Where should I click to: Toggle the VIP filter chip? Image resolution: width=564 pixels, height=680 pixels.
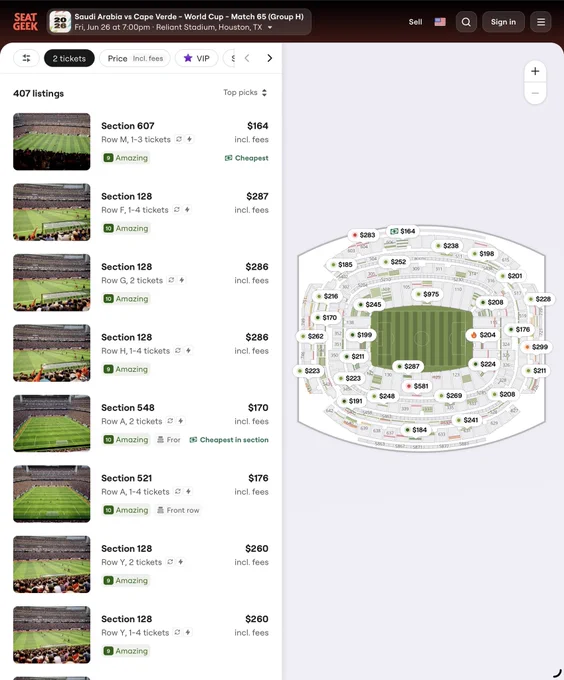point(196,58)
